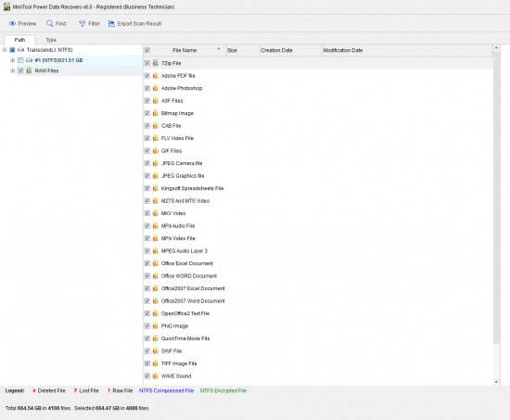Click the Kingsoft Spreadsheets File folder icon

tap(156, 188)
